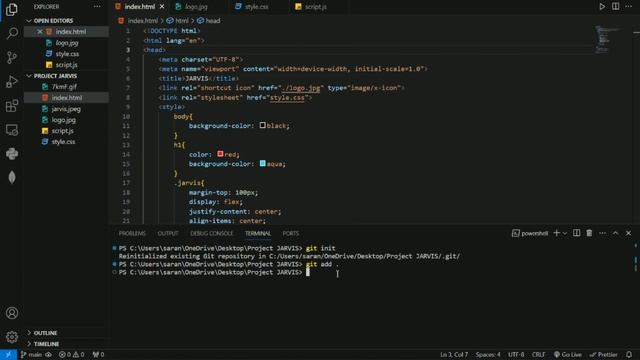The height and width of the screenshot is (360, 640).
Task: Open the Accounts icon
Action: [12, 313]
